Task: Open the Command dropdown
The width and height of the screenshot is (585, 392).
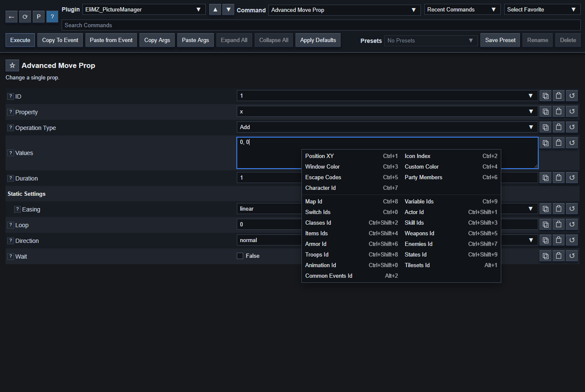Action: [344, 10]
